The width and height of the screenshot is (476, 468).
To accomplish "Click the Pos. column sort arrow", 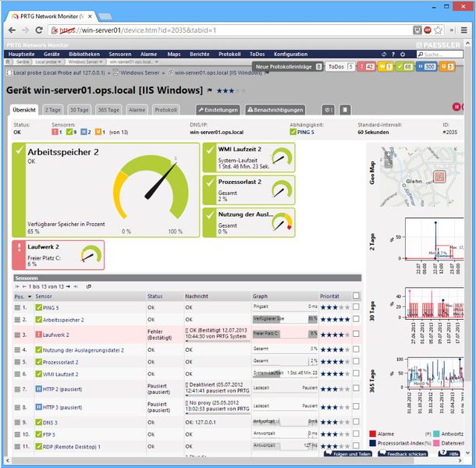I will tap(30, 296).
